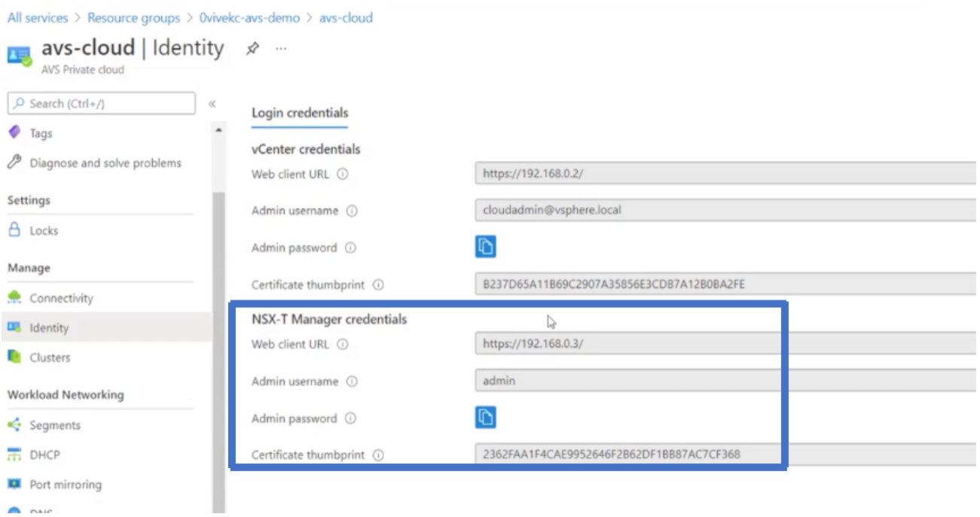Show info for vCenter Admin password
Viewport: 980px width, 517px height.
coord(350,248)
